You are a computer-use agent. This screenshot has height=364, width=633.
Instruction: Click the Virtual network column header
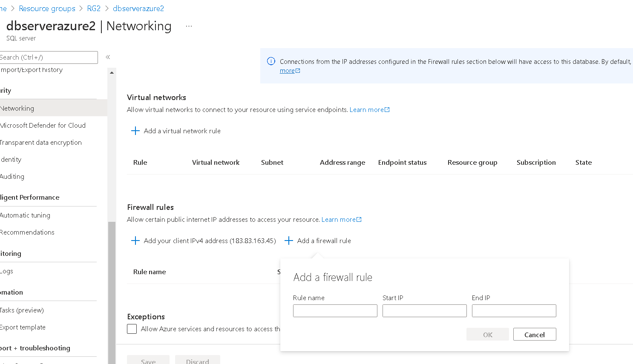tap(216, 162)
